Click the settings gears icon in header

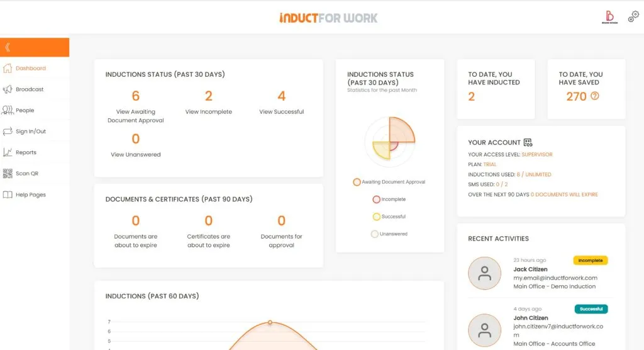pos(633,16)
